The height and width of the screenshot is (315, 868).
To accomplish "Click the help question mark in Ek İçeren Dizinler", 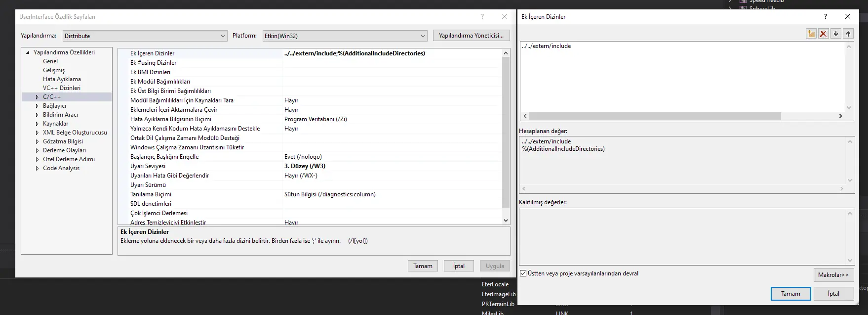I will (825, 16).
